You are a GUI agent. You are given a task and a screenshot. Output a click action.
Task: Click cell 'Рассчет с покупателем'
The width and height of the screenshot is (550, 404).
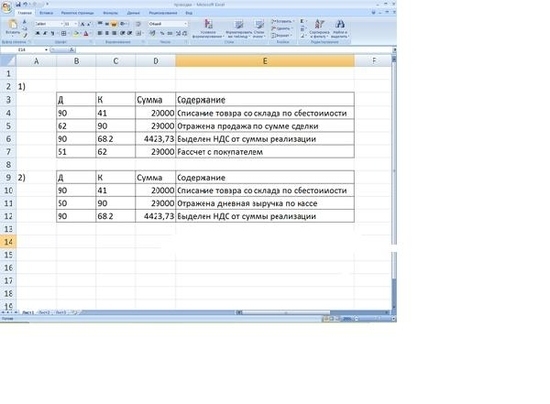pos(265,152)
